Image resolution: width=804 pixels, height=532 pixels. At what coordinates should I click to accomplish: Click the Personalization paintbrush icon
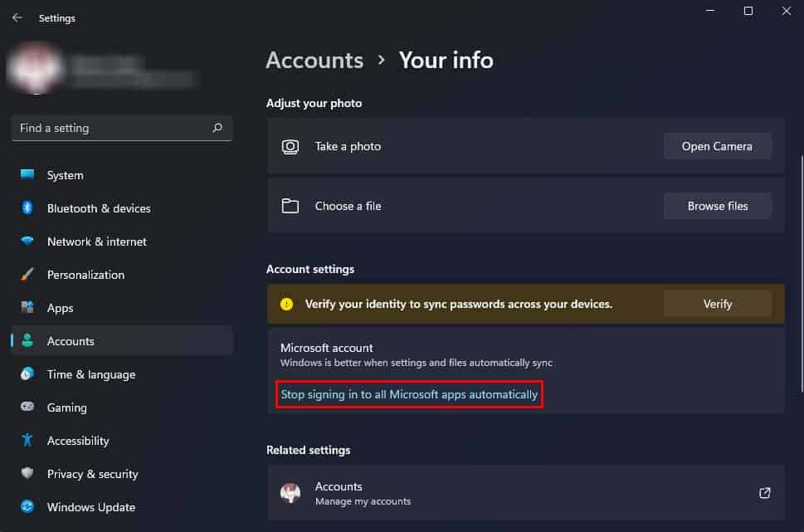[x=27, y=275]
